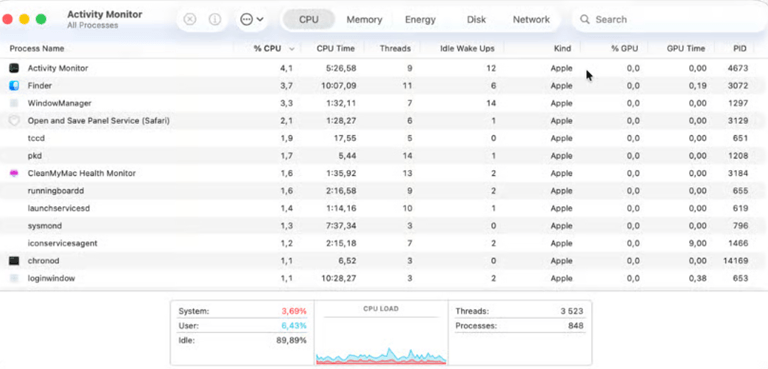The height and width of the screenshot is (369, 768).
Task: Click the WindowManager generic process icon
Action: pos(14,103)
